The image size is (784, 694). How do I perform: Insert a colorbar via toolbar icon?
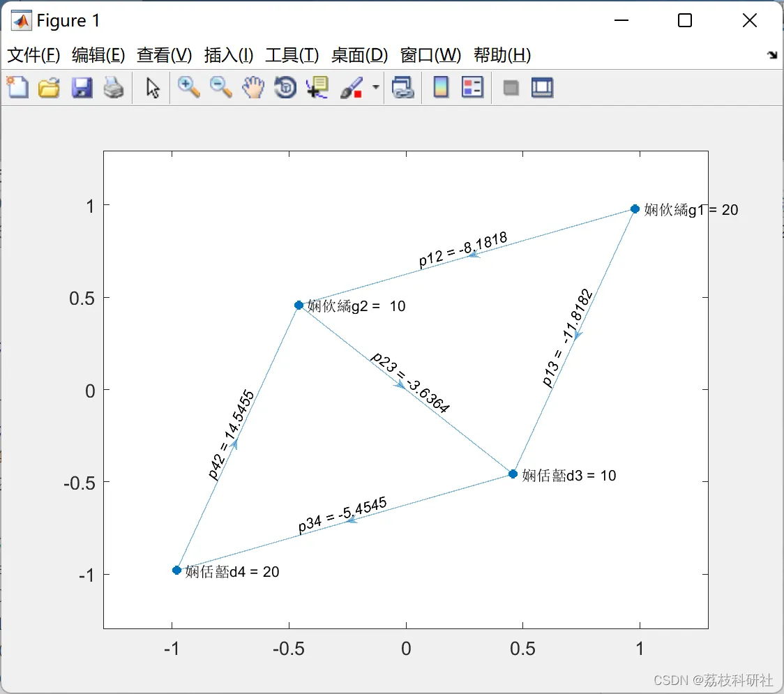pos(441,87)
